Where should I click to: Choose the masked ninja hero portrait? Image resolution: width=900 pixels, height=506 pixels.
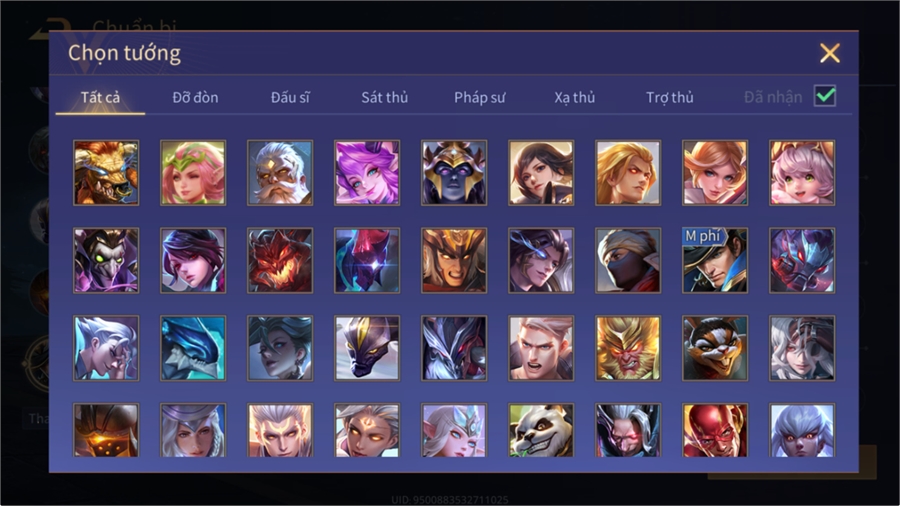pos(628,260)
